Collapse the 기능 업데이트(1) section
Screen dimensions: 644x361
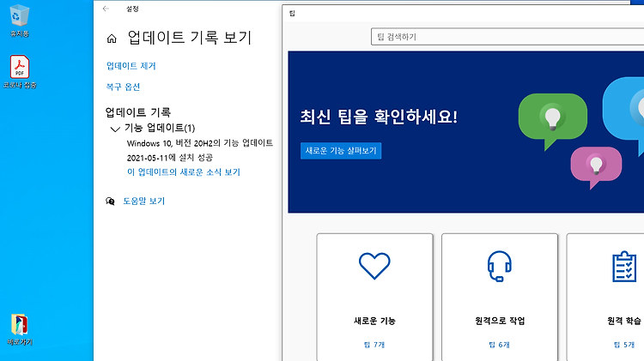click(115, 129)
